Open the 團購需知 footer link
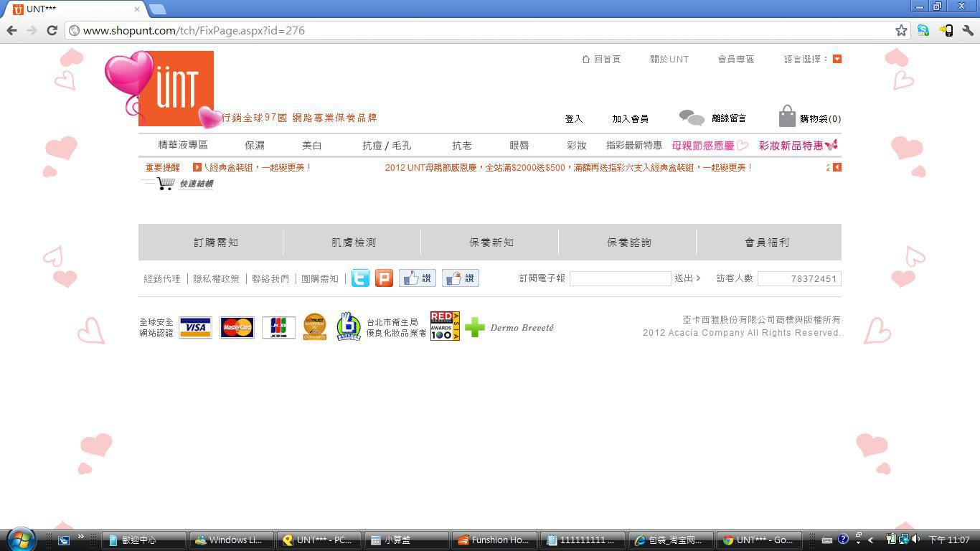 click(x=320, y=278)
